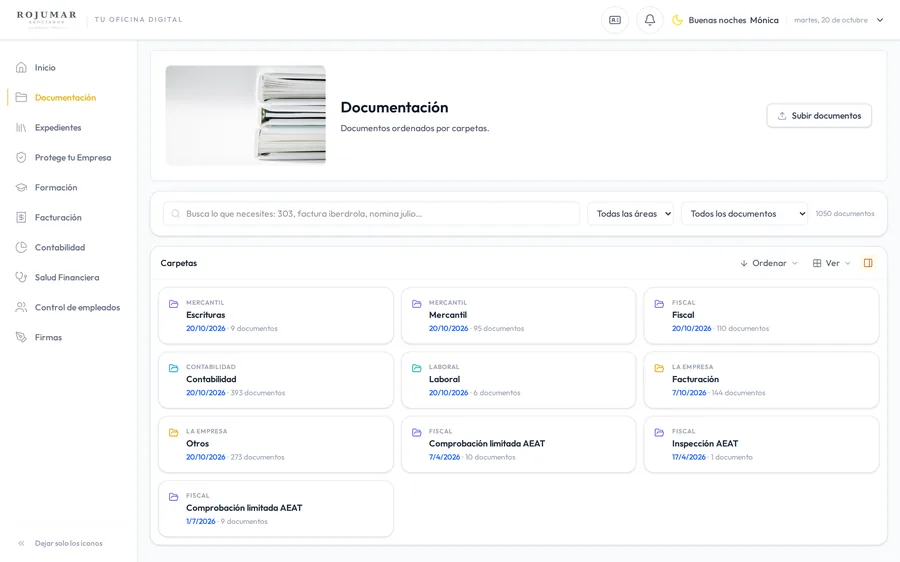900x562 pixels.
Task: Expand the Ordenar sorting menu
Action: pyautogui.click(x=769, y=263)
